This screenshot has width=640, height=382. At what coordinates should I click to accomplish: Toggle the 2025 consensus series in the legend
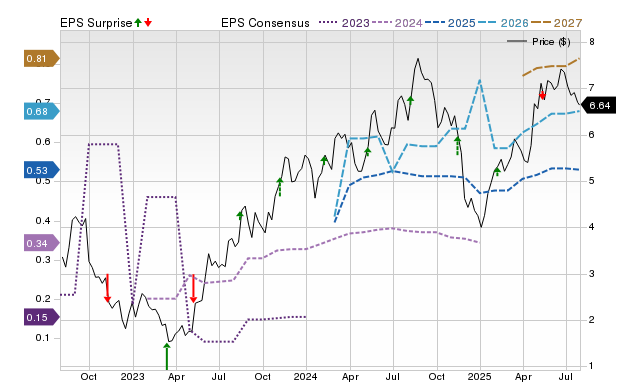point(450,23)
